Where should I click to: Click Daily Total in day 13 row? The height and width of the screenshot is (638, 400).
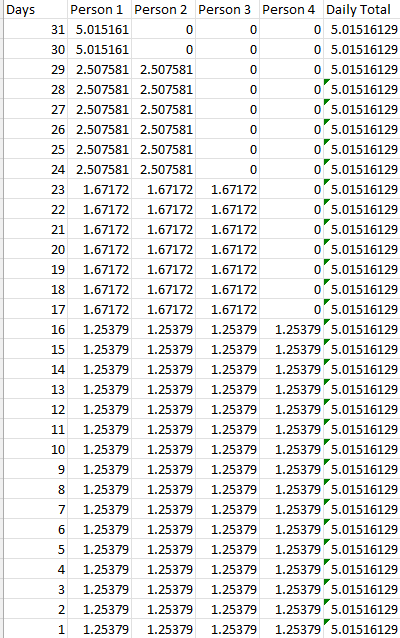[362, 389]
